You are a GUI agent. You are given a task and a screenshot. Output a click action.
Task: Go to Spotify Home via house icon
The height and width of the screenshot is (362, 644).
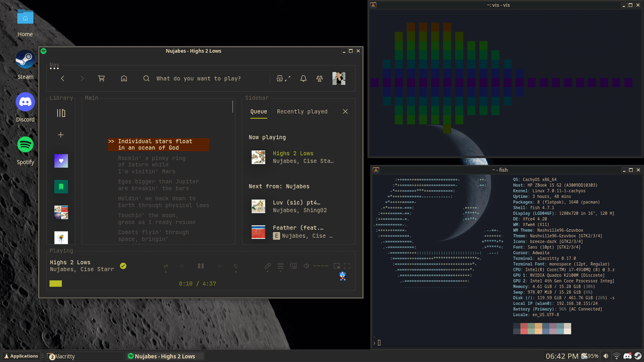(123, 79)
